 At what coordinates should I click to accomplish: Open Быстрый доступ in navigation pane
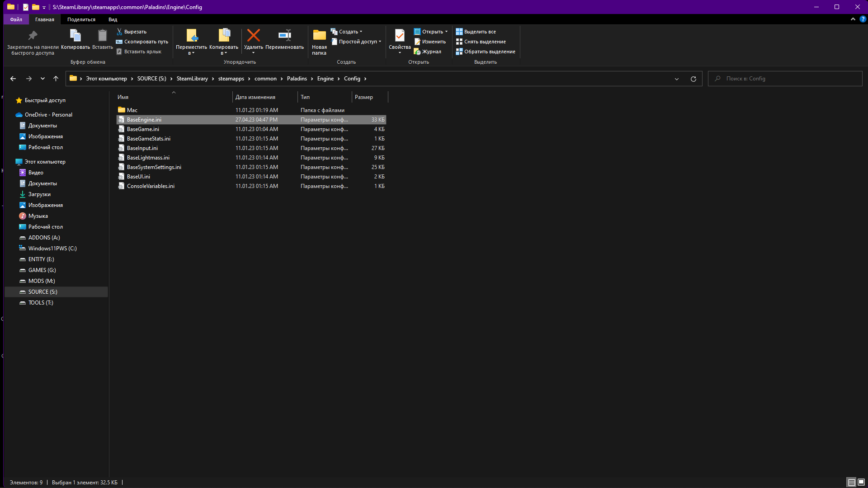click(45, 100)
